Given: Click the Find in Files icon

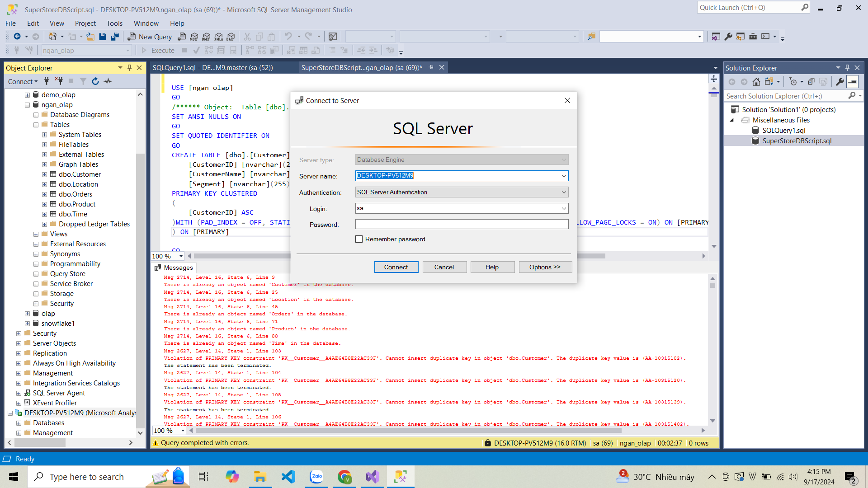Looking at the screenshot, I should pos(591,37).
